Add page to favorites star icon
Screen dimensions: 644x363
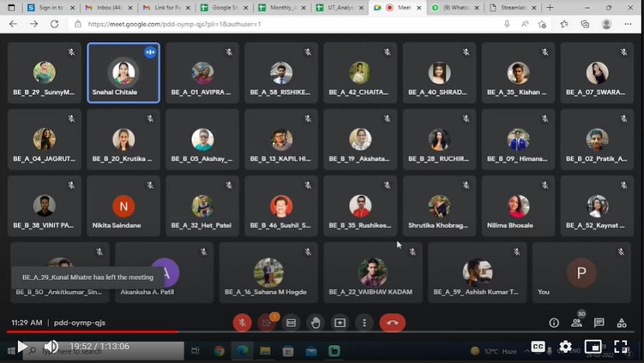click(x=542, y=24)
